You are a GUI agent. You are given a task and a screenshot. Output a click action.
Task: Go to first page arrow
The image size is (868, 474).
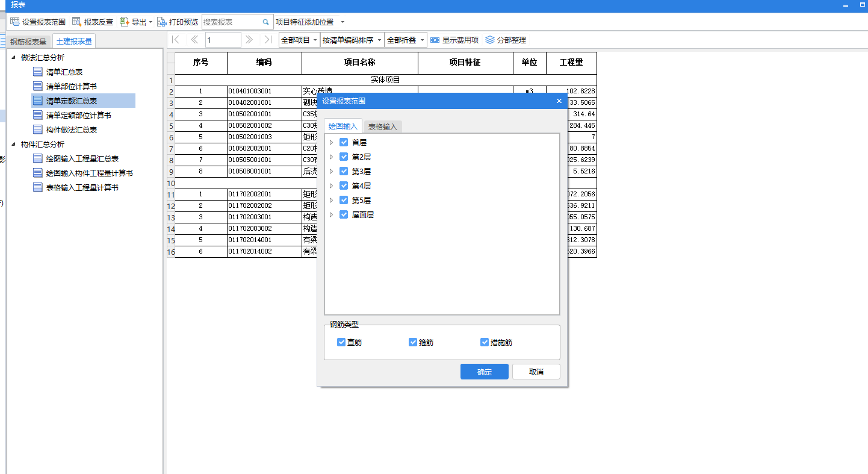tap(176, 40)
